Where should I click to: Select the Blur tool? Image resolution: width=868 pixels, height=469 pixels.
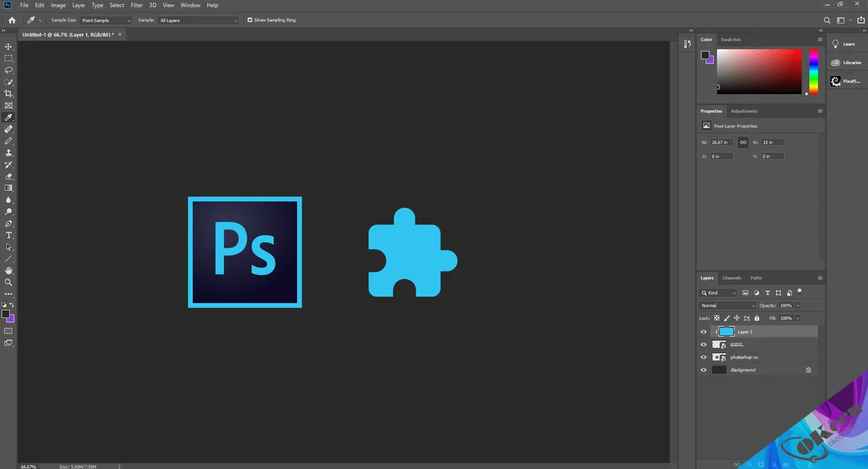click(9, 200)
